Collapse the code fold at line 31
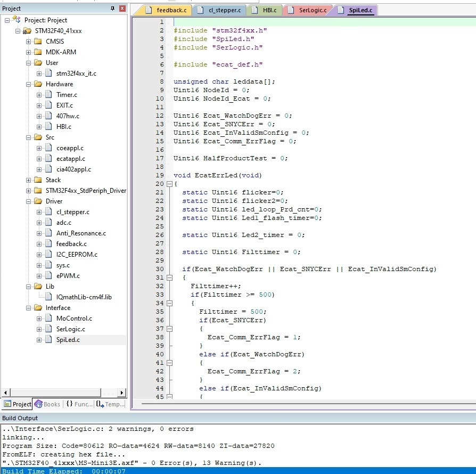 pos(170,277)
